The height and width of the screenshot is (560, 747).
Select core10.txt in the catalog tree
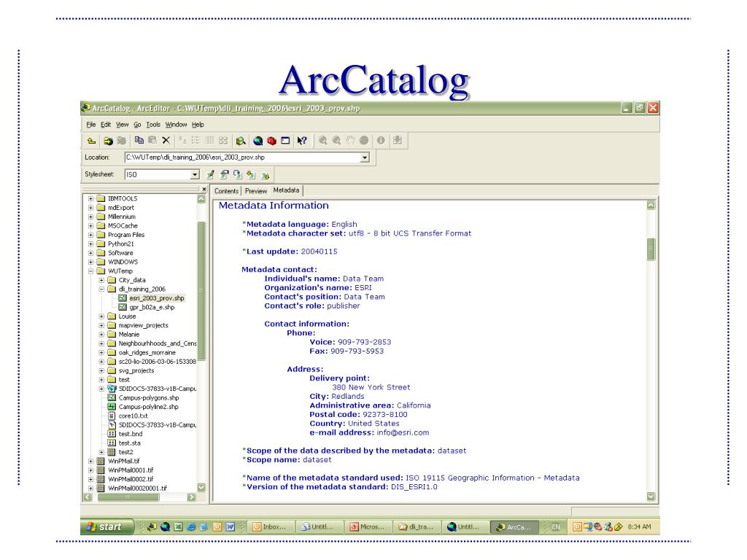pyautogui.click(x=133, y=416)
